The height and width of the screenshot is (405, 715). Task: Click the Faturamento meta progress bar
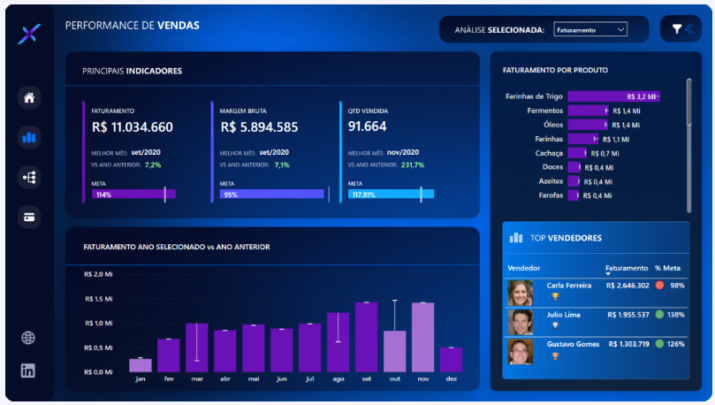(x=134, y=195)
